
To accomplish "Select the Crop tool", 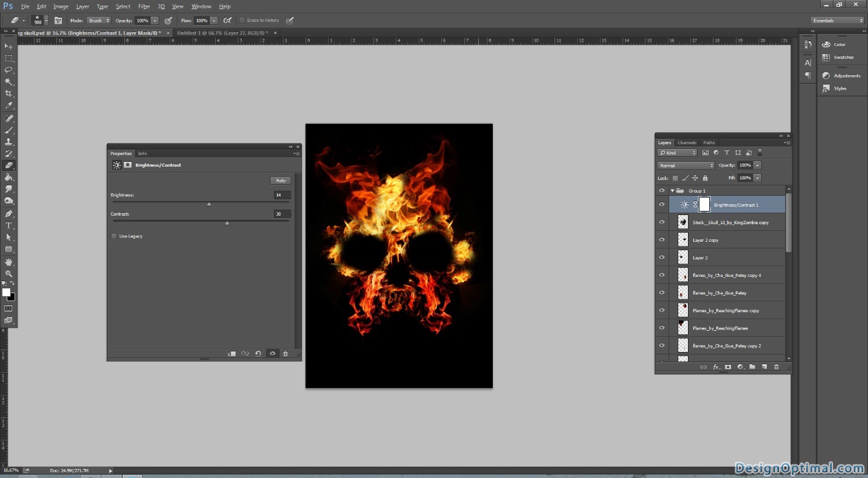I will (8, 94).
